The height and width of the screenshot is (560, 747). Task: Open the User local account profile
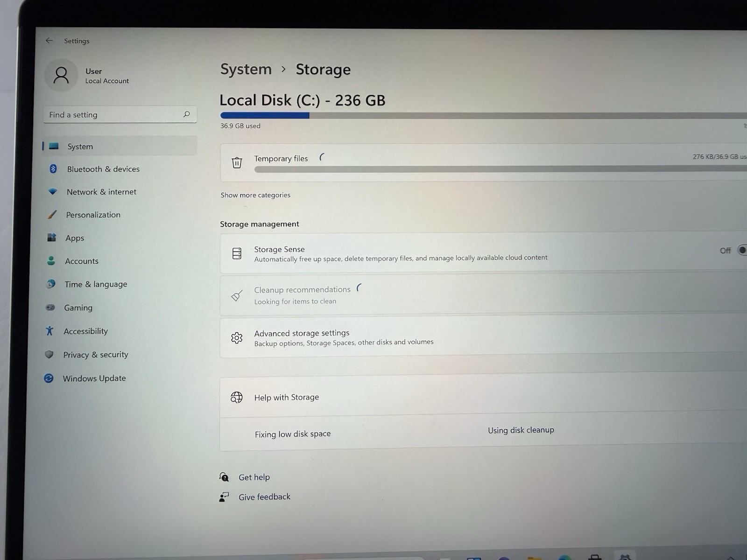pyautogui.click(x=88, y=76)
